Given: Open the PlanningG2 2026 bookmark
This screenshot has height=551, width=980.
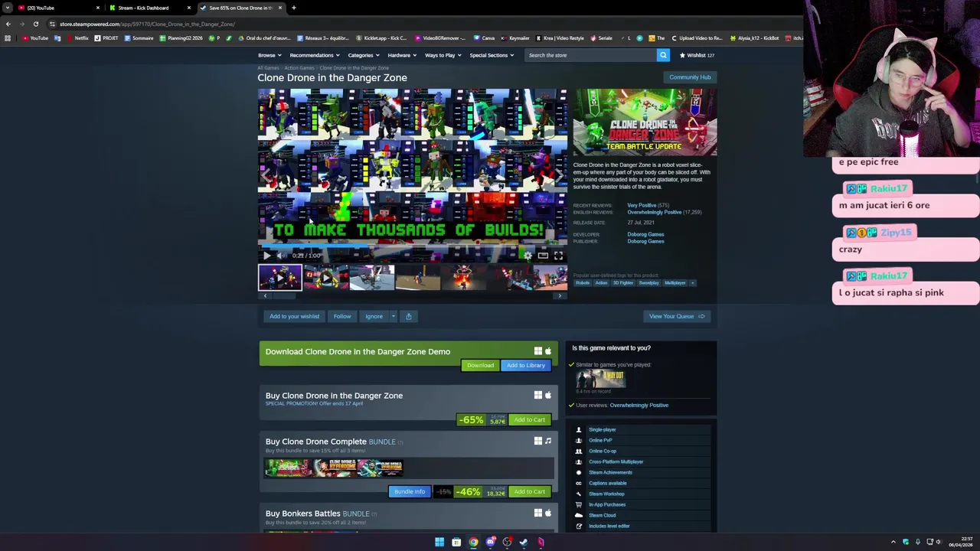Looking at the screenshot, I should pos(181,37).
